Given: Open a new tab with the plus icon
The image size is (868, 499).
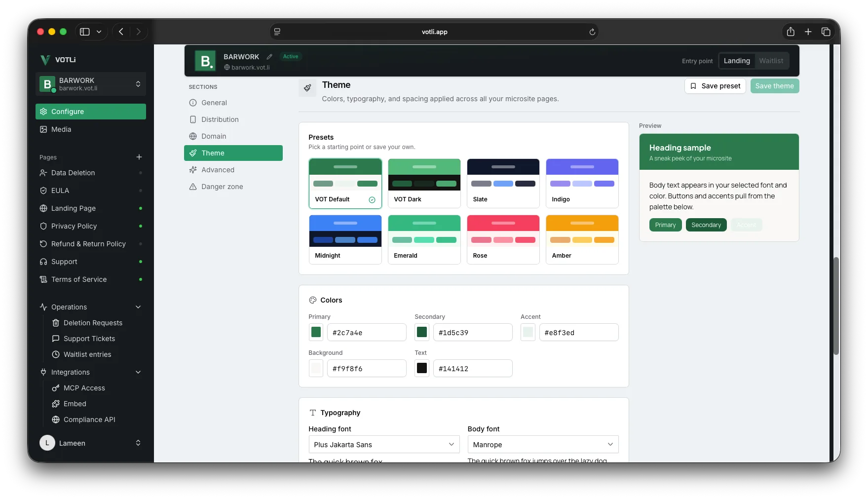Looking at the screenshot, I should pos(808,32).
